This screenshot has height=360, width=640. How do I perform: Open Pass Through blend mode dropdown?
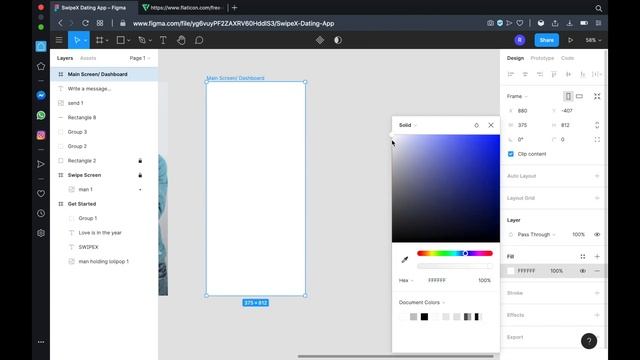536,235
